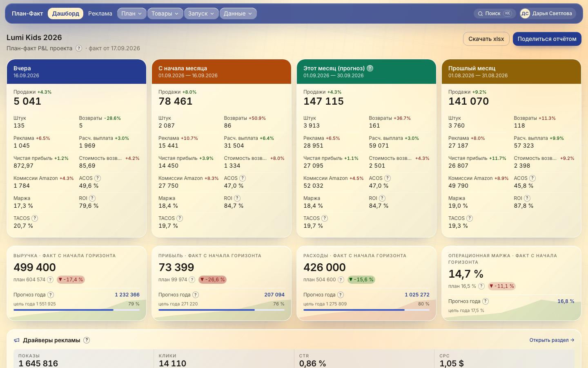Click the Показы value 1 645 816
Screen dimensions: 588x368
[x=38, y=364]
